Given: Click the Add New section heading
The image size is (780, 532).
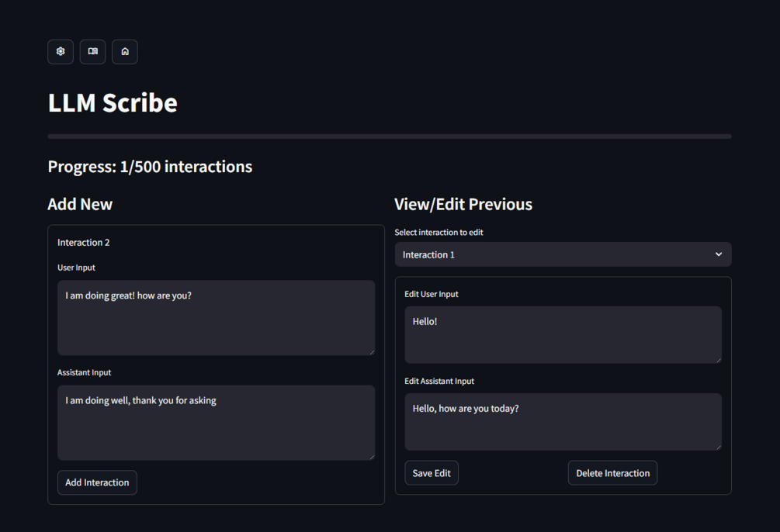Looking at the screenshot, I should tap(80, 204).
